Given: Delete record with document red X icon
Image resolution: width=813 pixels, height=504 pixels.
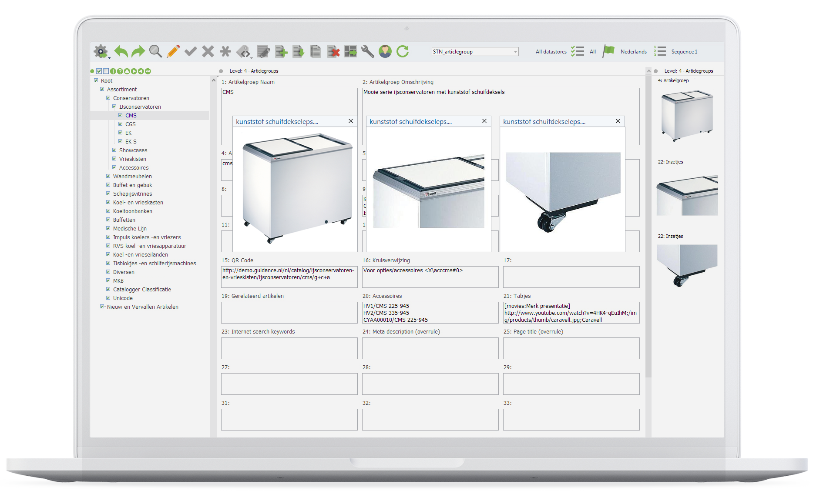Looking at the screenshot, I should pos(333,51).
